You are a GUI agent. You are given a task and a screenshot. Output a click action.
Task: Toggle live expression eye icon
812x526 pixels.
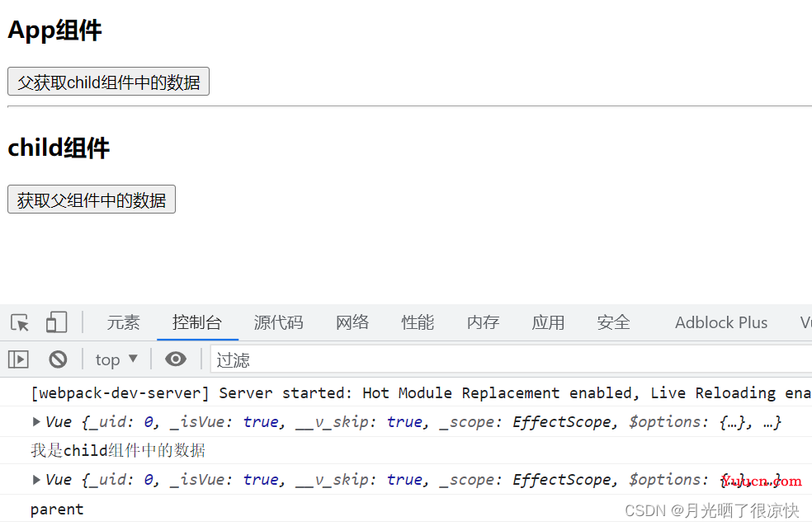pos(176,359)
